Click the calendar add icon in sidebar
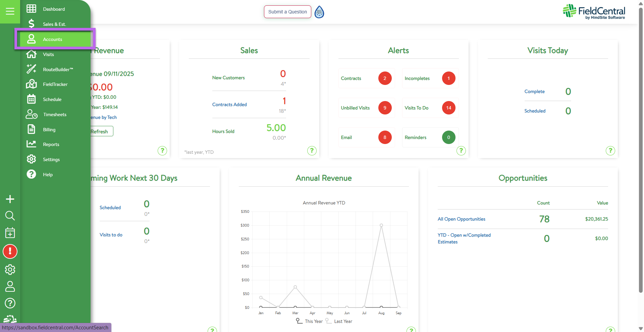The height and width of the screenshot is (332, 644). [x=10, y=233]
